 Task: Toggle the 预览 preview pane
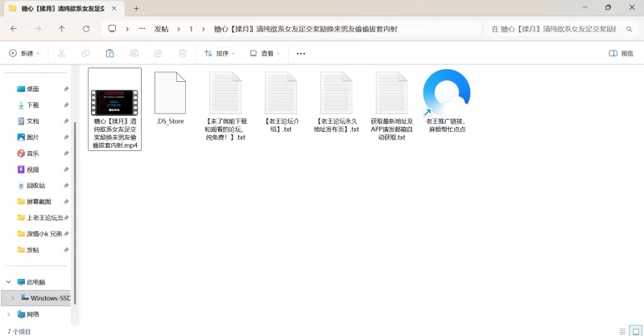pos(621,54)
